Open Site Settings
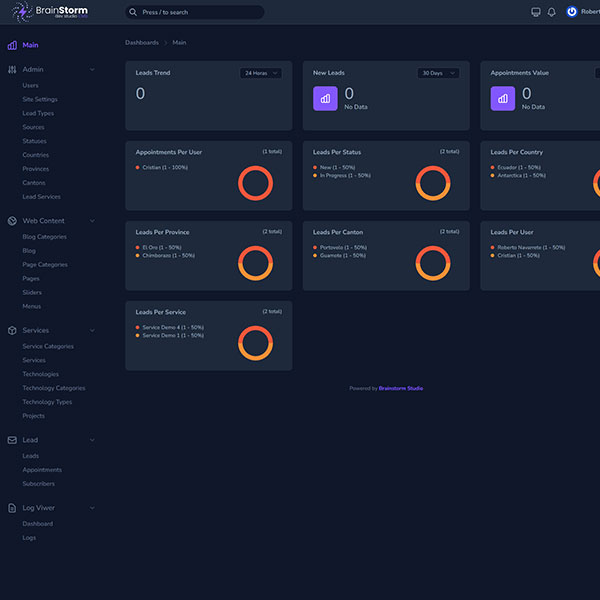600x600 pixels. 40,99
